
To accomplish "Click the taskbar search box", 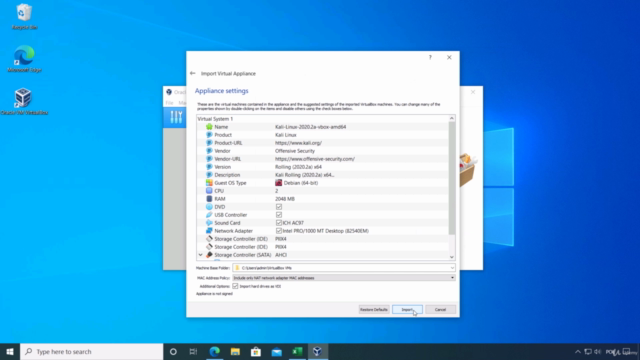I will (91, 351).
